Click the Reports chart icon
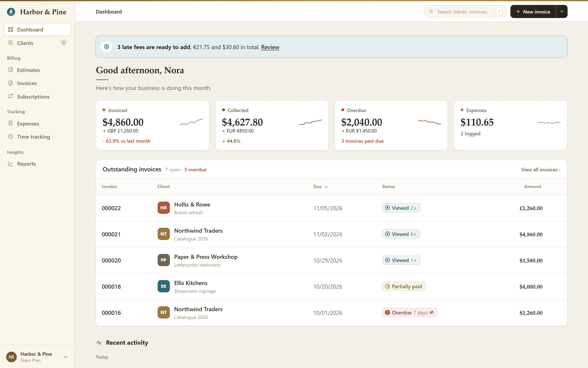 (10, 164)
